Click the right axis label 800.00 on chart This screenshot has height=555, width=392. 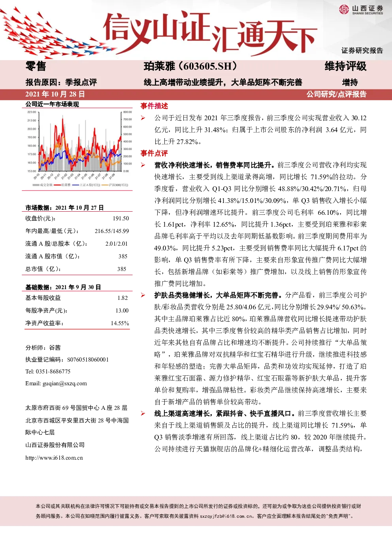(x=128, y=112)
